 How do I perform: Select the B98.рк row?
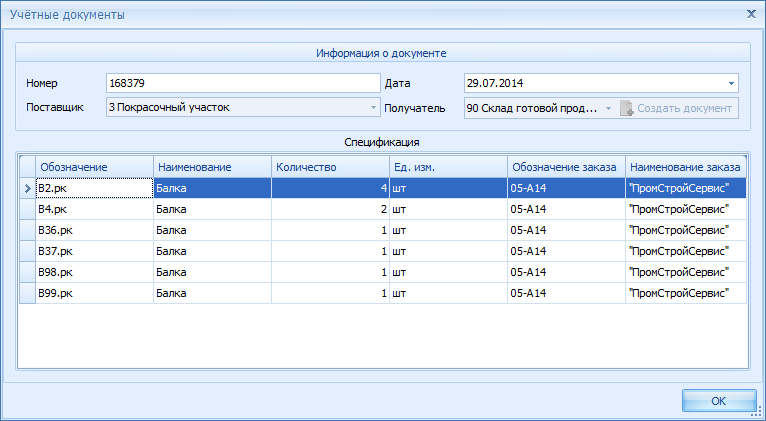coord(93,272)
